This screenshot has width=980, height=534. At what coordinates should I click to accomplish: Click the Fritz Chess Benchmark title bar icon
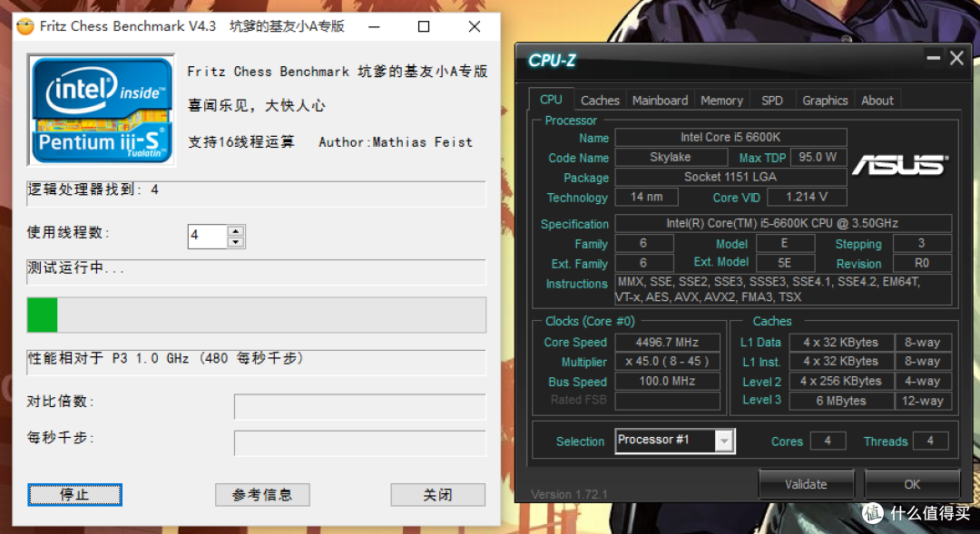pos(25,26)
